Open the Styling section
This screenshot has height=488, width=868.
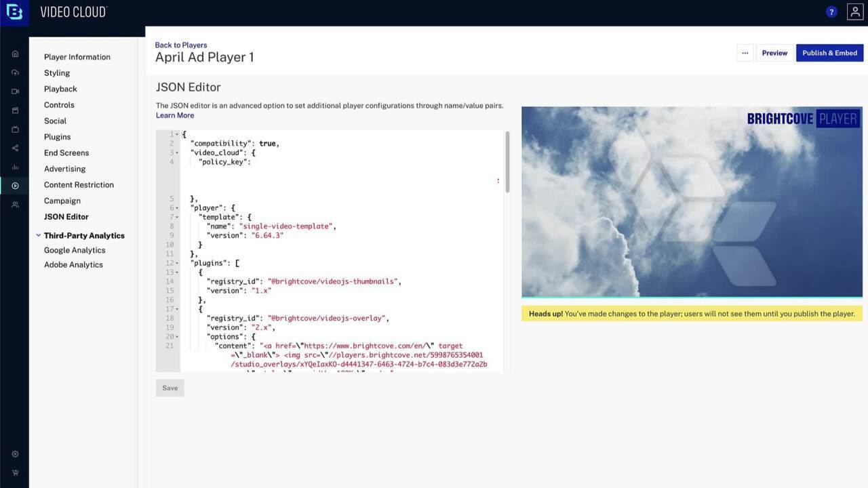pyautogui.click(x=57, y=73)
